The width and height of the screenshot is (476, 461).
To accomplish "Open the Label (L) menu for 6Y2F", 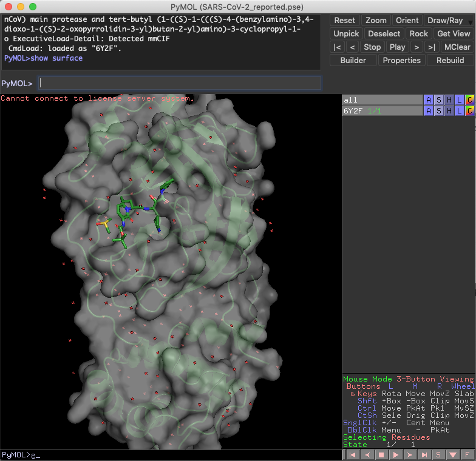I will [x=459, y=110].
